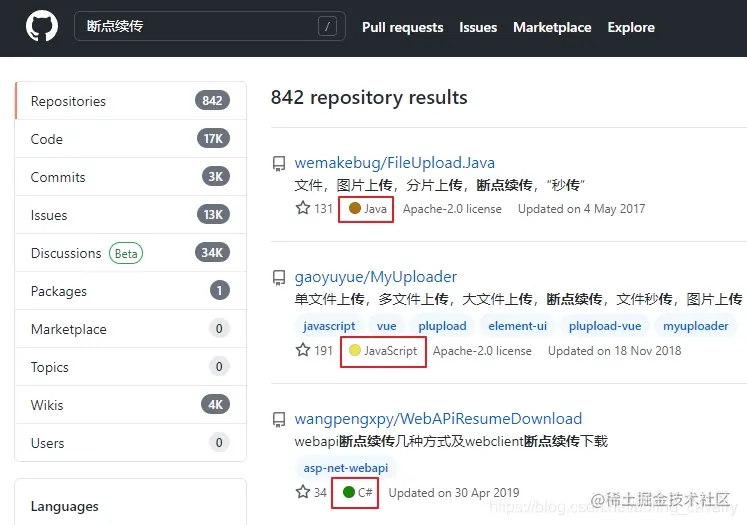The width and height of the screenshot is (747, 525).
Task: Select the Issues filter with 13K results
Action: [x=131, y=215]
